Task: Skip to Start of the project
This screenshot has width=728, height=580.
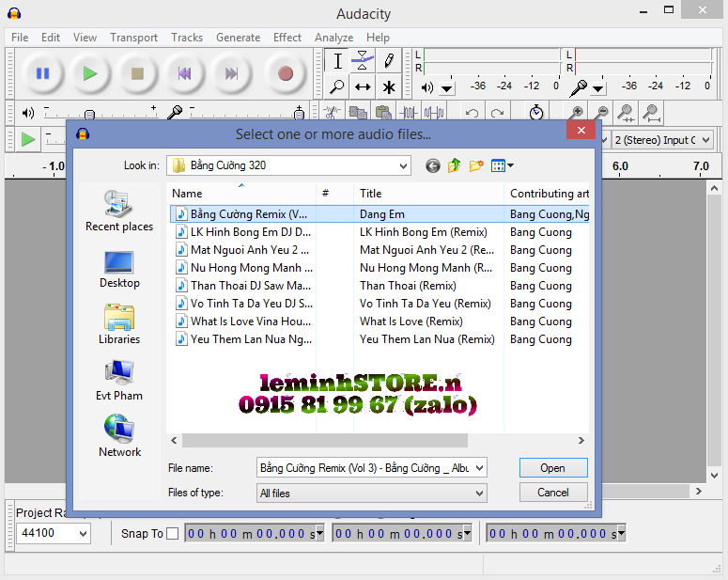Action: (x=184, y=73)
